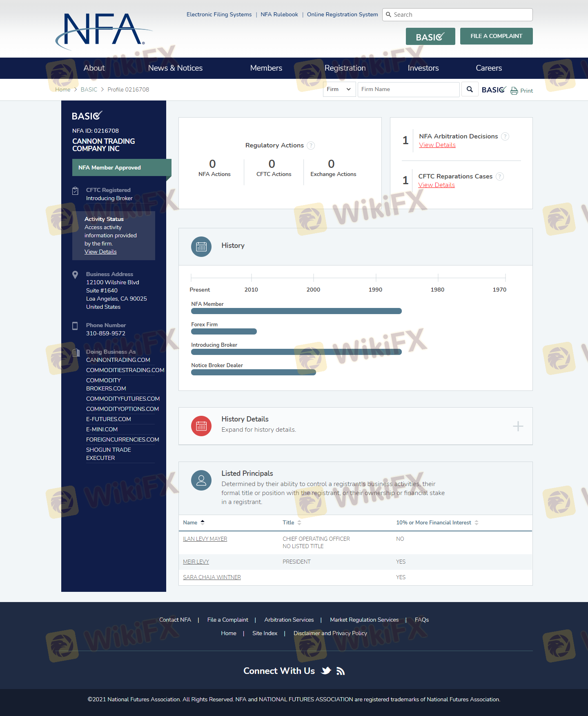The height and width of the screenshot is (716, 588).
Task: Open the Twitter icon in the footer
Action: click(x=326, y=671)
